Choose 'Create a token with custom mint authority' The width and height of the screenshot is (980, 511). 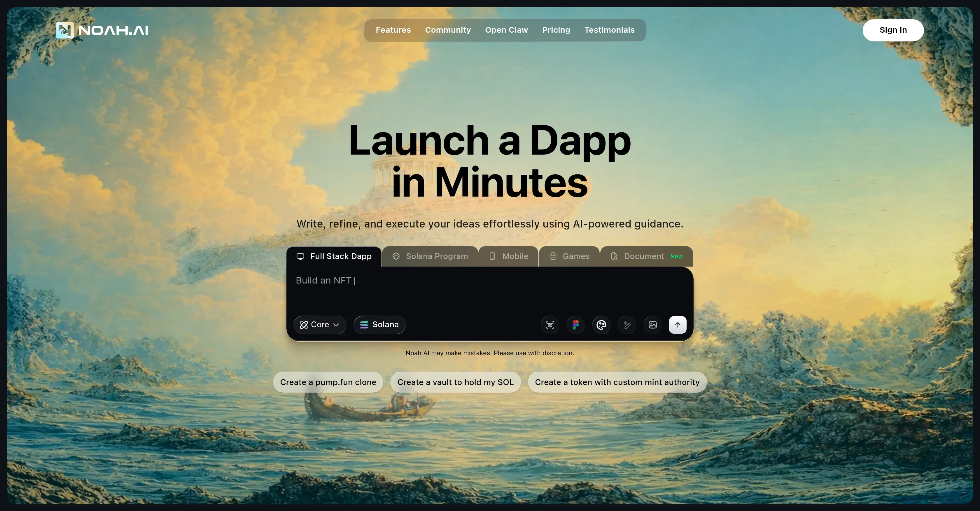617,382
